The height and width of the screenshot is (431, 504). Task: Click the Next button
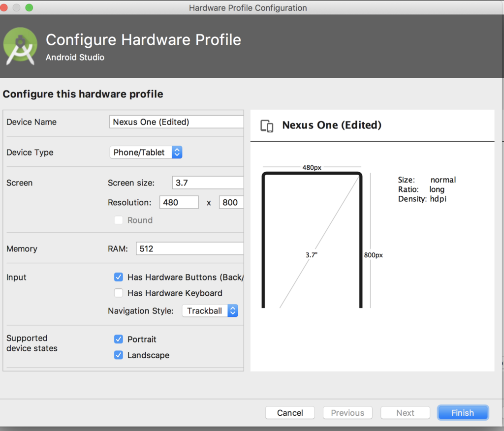(405, 413)
